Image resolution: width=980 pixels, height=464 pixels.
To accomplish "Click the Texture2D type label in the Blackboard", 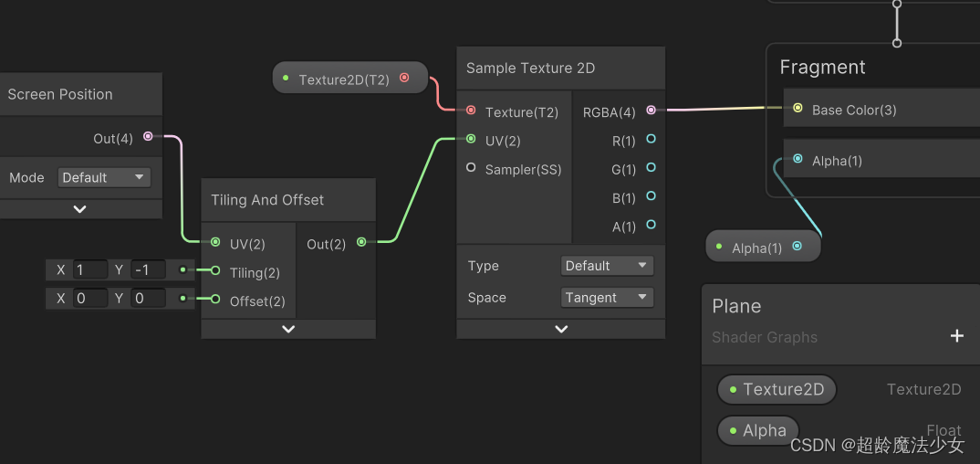I will (923, 390).
